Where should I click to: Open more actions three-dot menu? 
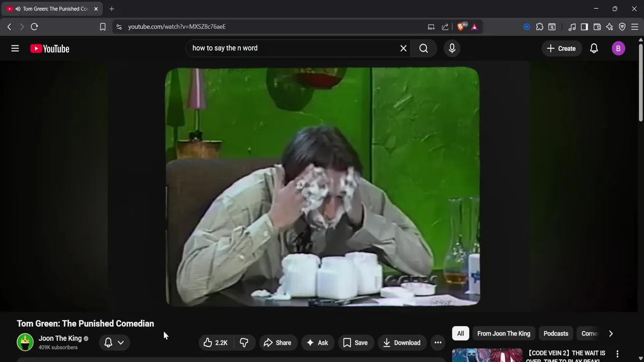[x=438, y=342]
